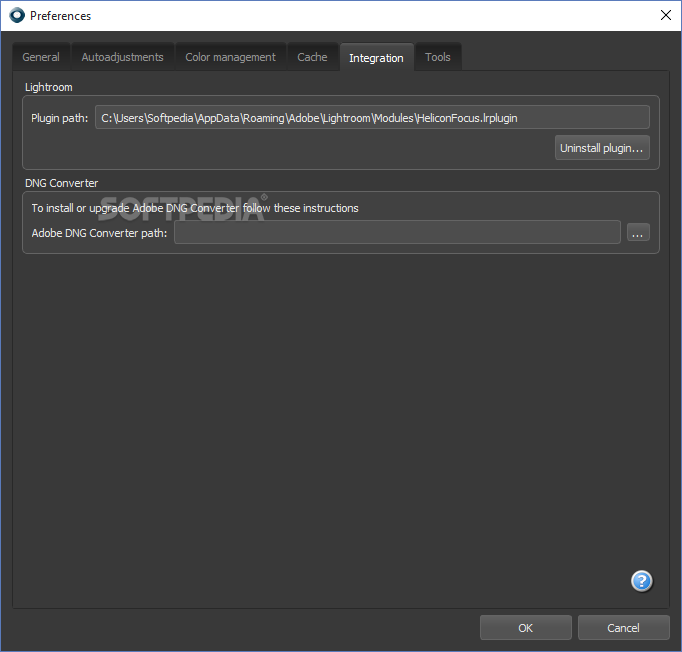Open the Autoadjustments tab
The image size is (682, 652).
click(123, 57)
